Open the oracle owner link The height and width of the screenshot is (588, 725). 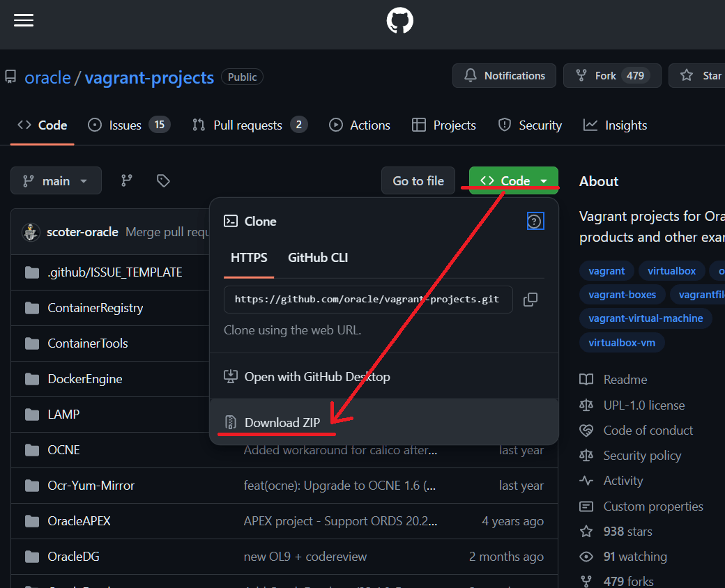pyautogui.click(x=47, y=77)
